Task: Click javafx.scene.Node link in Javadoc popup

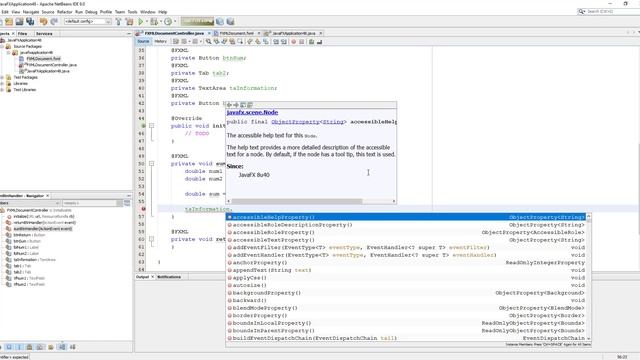Action: pyautogui.click(x=252, y=112)
